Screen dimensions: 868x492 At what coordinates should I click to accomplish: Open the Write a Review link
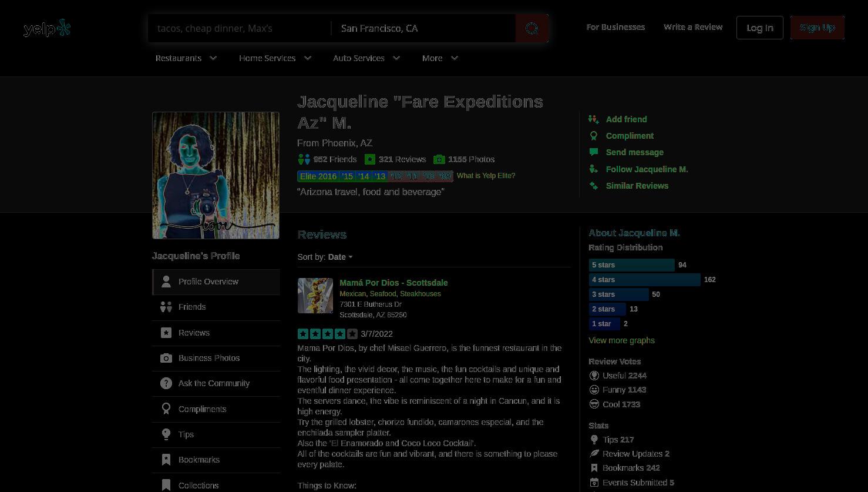tap(693, 27)
